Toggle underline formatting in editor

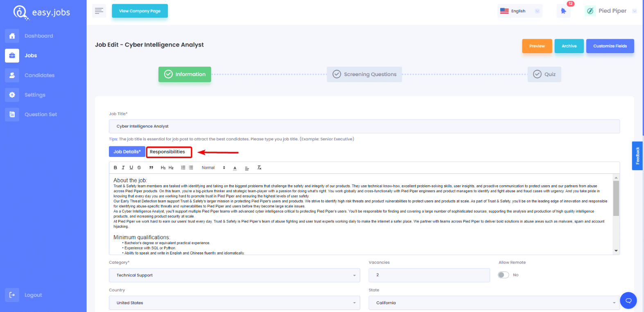[x=131, y=168]
